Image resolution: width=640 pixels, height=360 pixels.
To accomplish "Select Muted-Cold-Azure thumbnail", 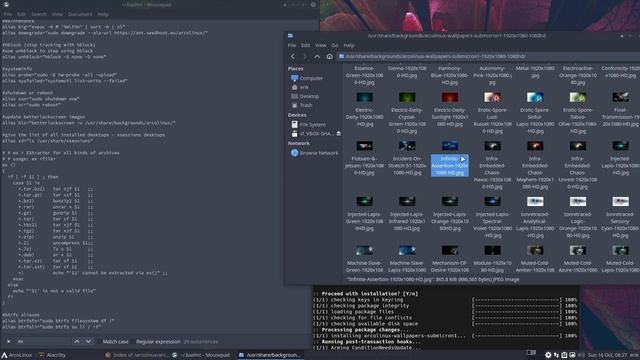I will point(578,250).
